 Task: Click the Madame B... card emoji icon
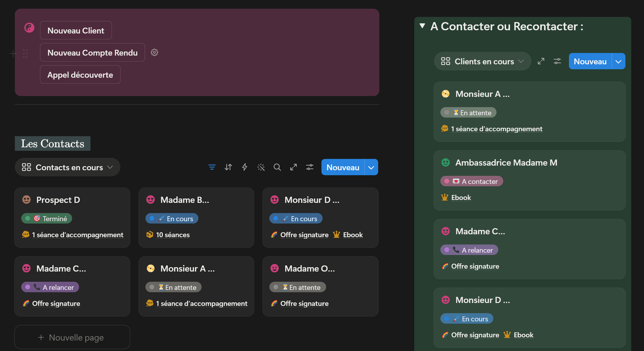(151, 199)
